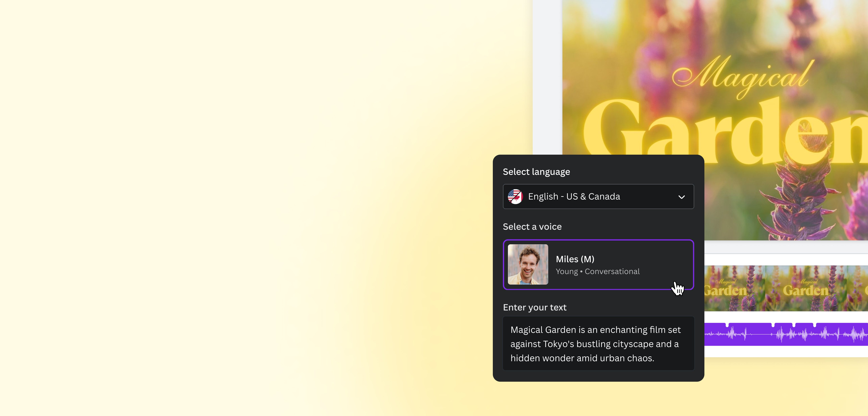
Task: Select the Miles (M) voice name
Action: pyautogui.click(x=575, y=259)
